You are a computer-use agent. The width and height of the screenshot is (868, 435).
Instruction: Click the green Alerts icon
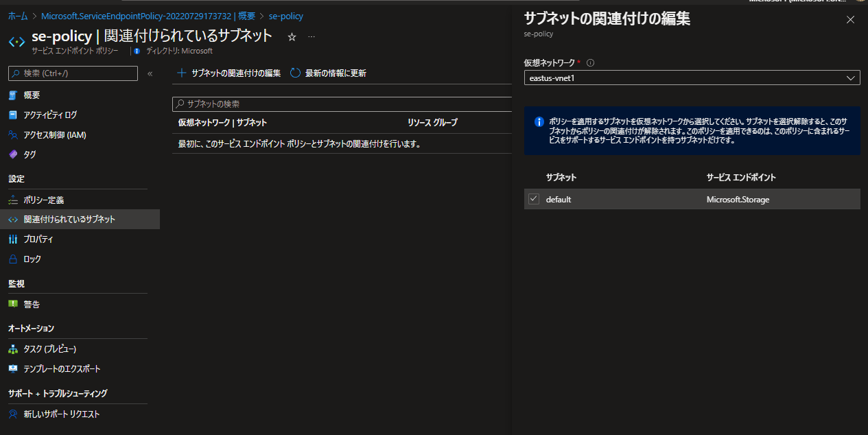(13, 304)
